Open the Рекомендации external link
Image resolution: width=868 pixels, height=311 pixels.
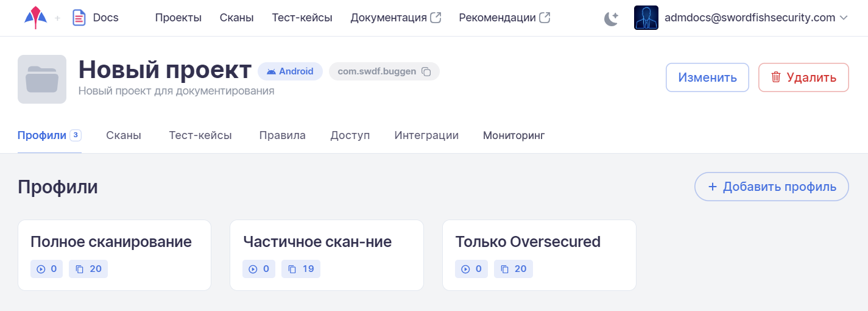point(504,18)
